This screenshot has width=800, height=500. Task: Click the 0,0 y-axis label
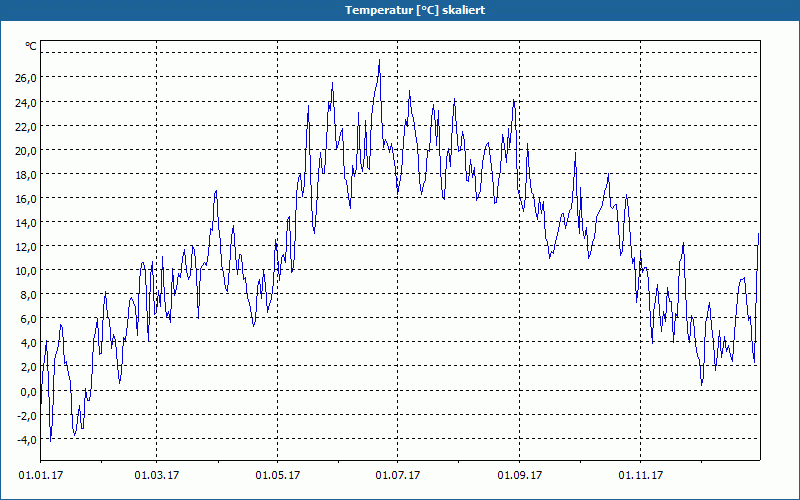click(x=29, y=392)
